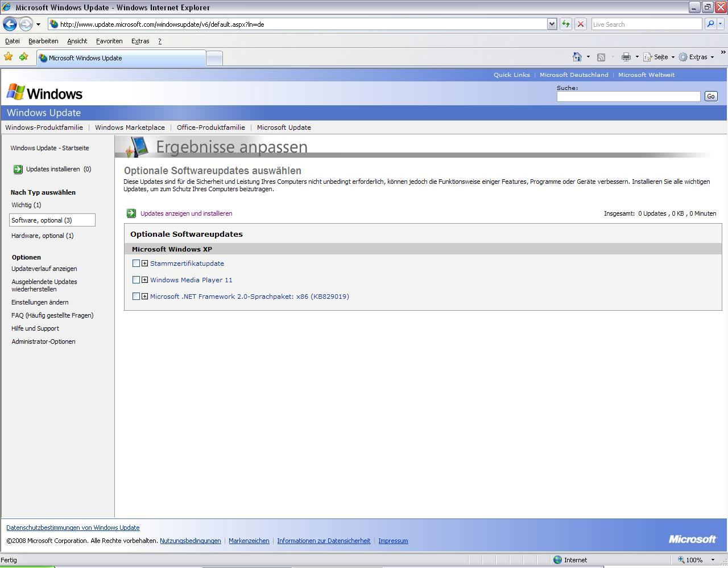Check the .NET Framework 2.0-Sprachpaket checkbox
The width and height of the screenshot is (728, 568).
[x=136, y=297]
